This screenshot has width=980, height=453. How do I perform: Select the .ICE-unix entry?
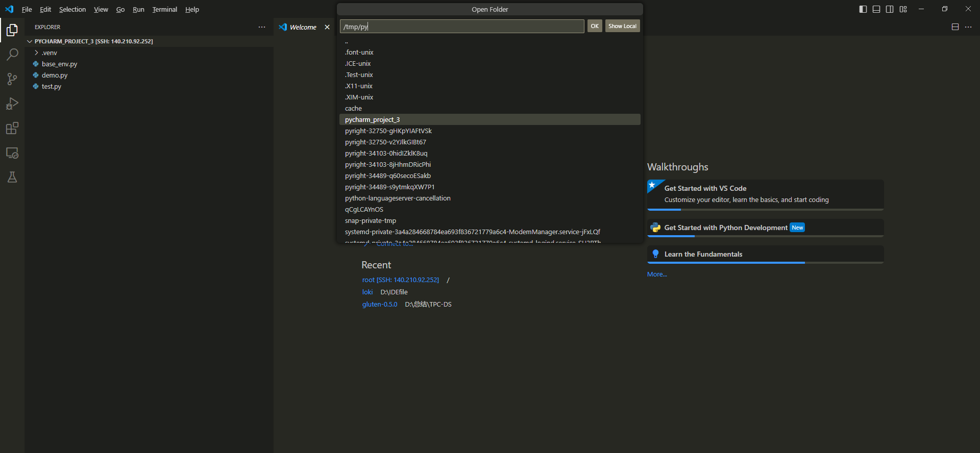(x=490, y=63)
